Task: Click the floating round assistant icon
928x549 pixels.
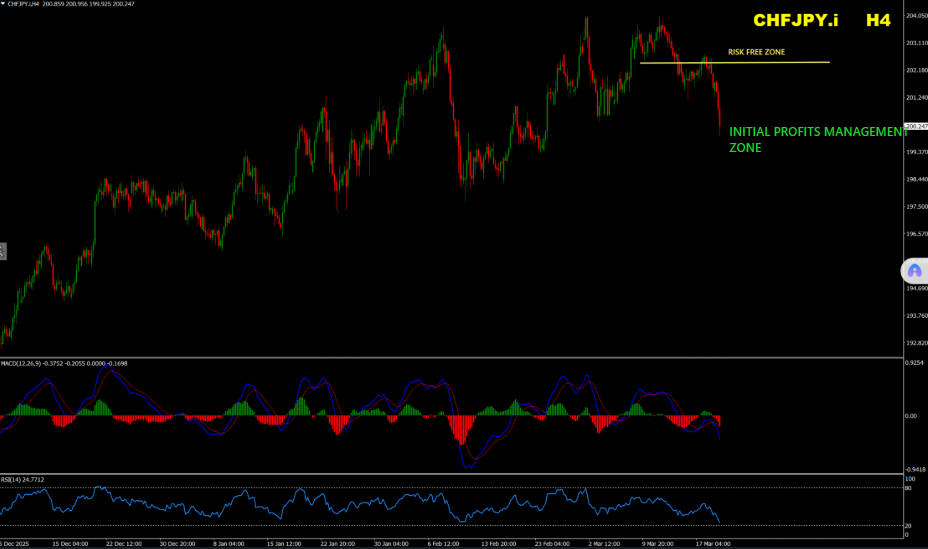Action: pos(915,270)
